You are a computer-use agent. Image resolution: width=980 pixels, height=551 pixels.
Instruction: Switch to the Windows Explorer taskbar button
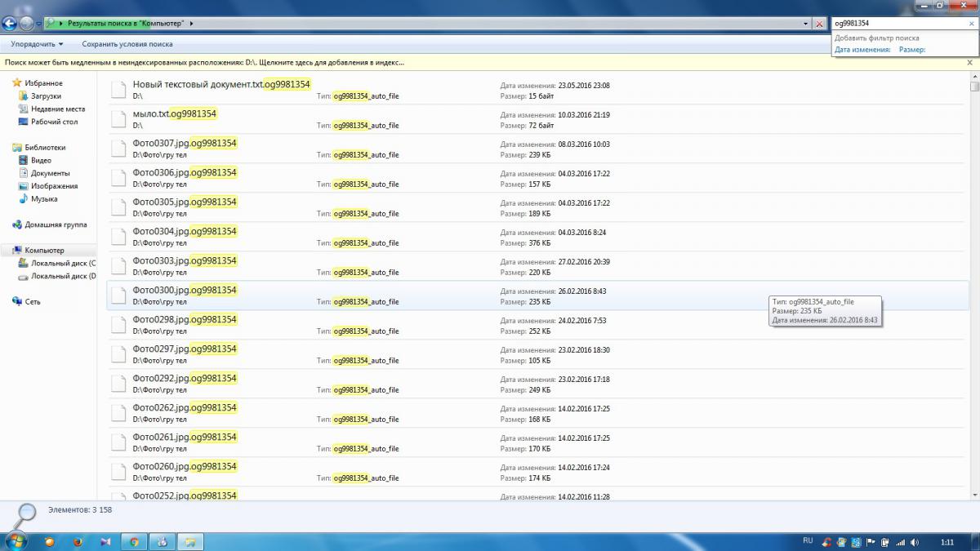point(189,541)
